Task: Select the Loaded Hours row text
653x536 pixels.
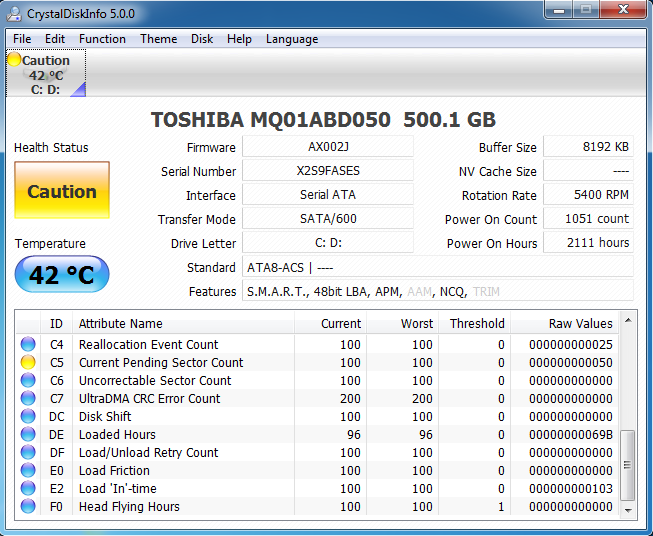Action: [117, 434]
